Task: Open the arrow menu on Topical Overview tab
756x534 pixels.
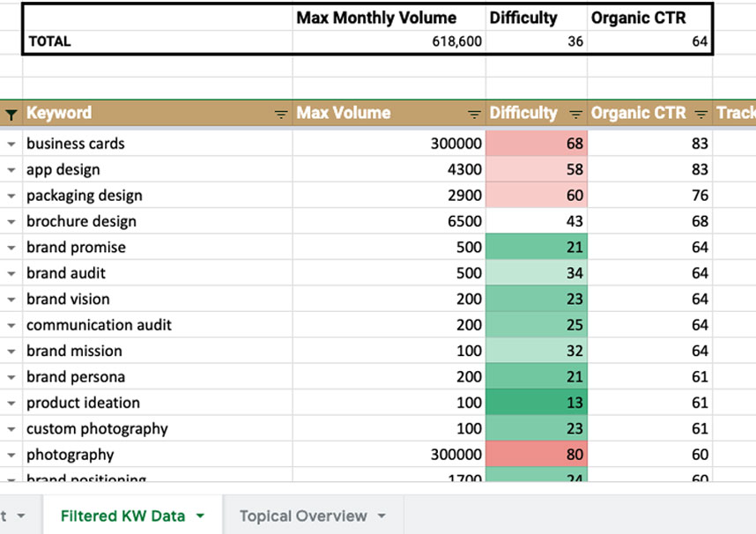Action: (382, 516)
